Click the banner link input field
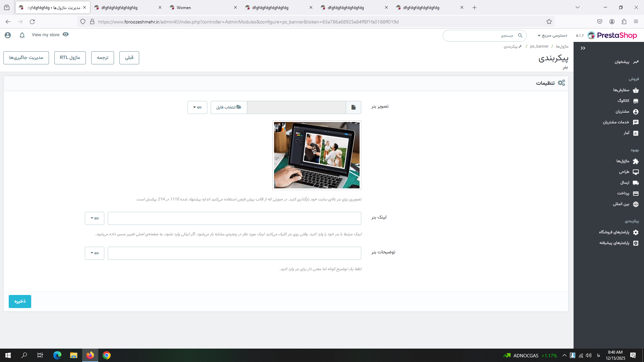This screenshot has width=644, height=362. (234, 218)
